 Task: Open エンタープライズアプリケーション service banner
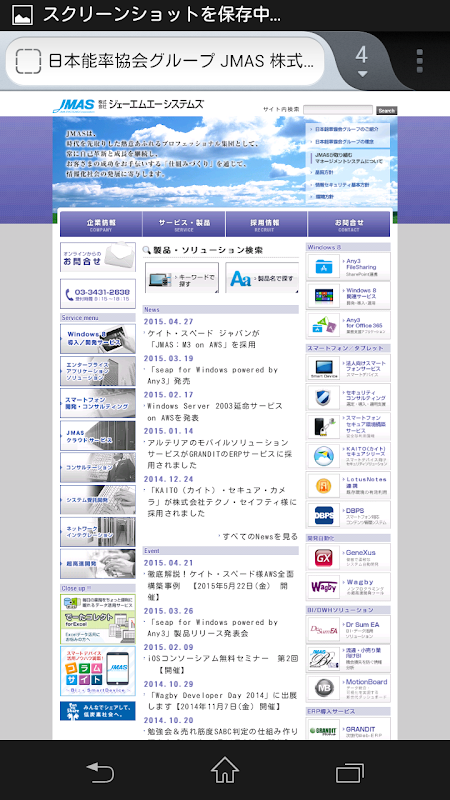click(98, 371)
